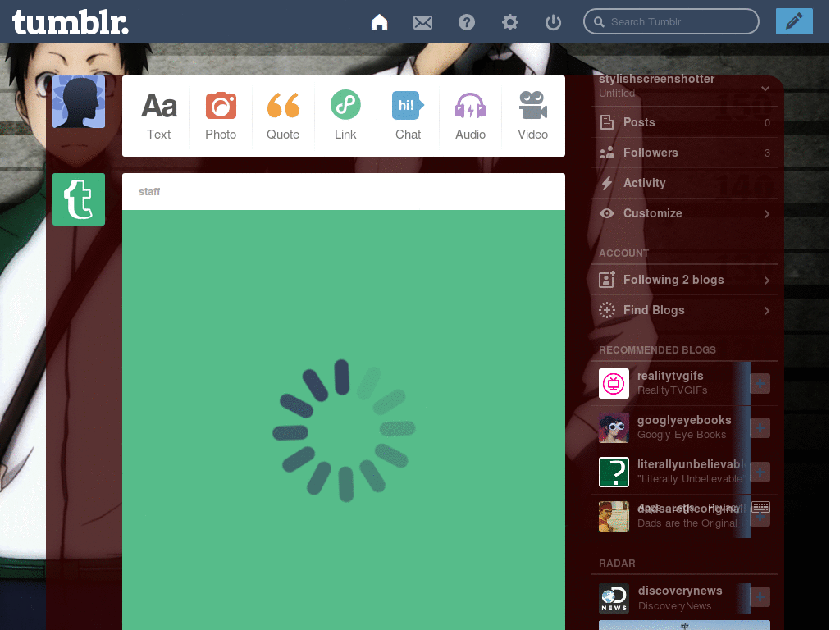
Task: Follow realitytvgifs with plus button
Action: (x=760, y=384)
